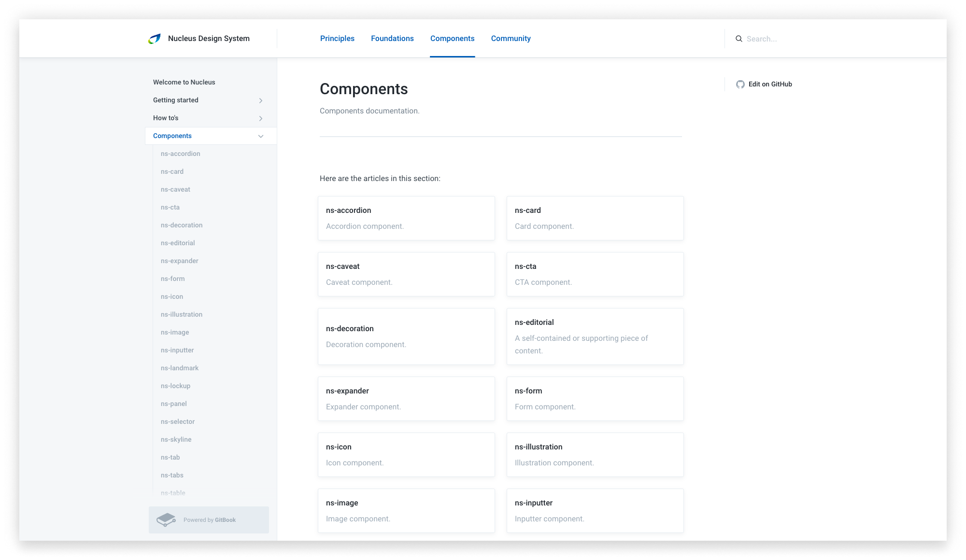Select ns-selector in the sidebar
The height and width of the screenshot is (560, 966).
point(178,421)
